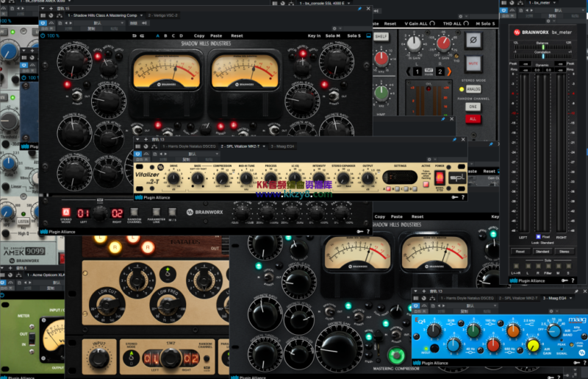
Task: Click the phase invert Ø button
Action: click(x=473, y=39)
